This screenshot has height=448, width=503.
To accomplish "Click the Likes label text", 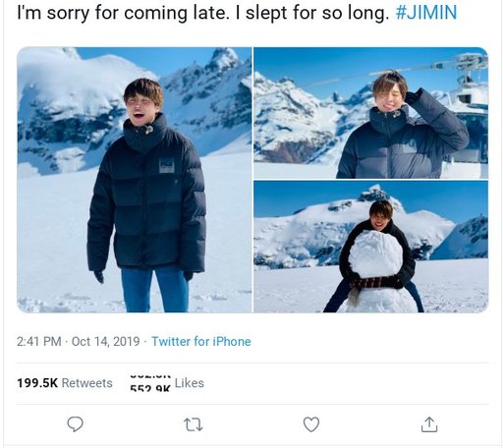I will pyautogui.click(x=190, y=383).
